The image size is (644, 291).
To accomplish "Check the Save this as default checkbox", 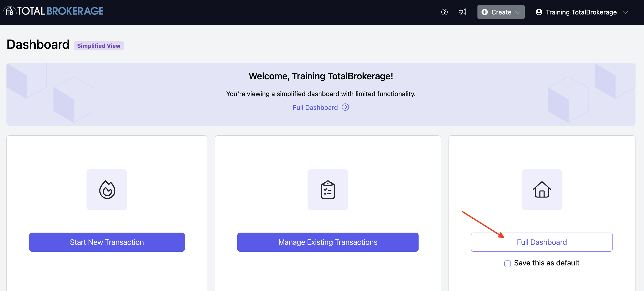I will [x=507, y=264].
